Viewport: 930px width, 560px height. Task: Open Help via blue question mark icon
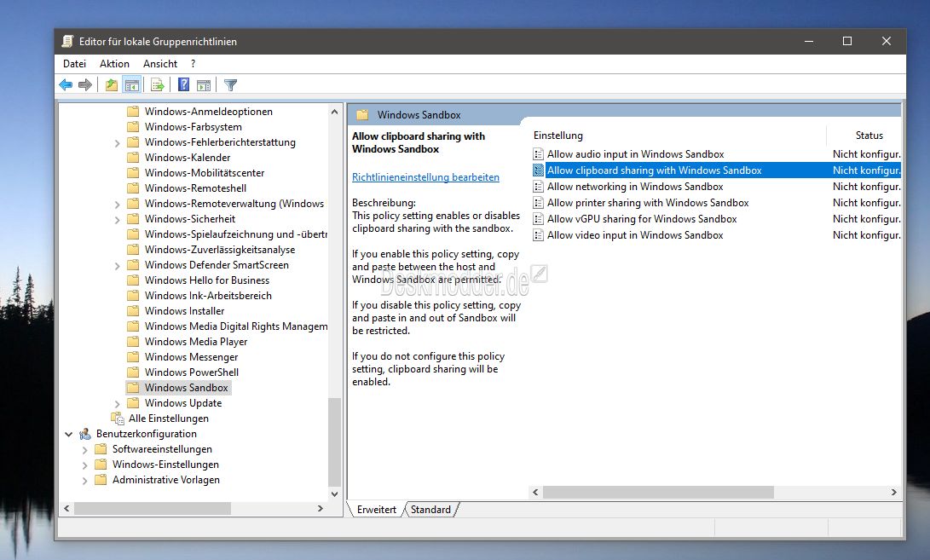(x=183, y=85)
